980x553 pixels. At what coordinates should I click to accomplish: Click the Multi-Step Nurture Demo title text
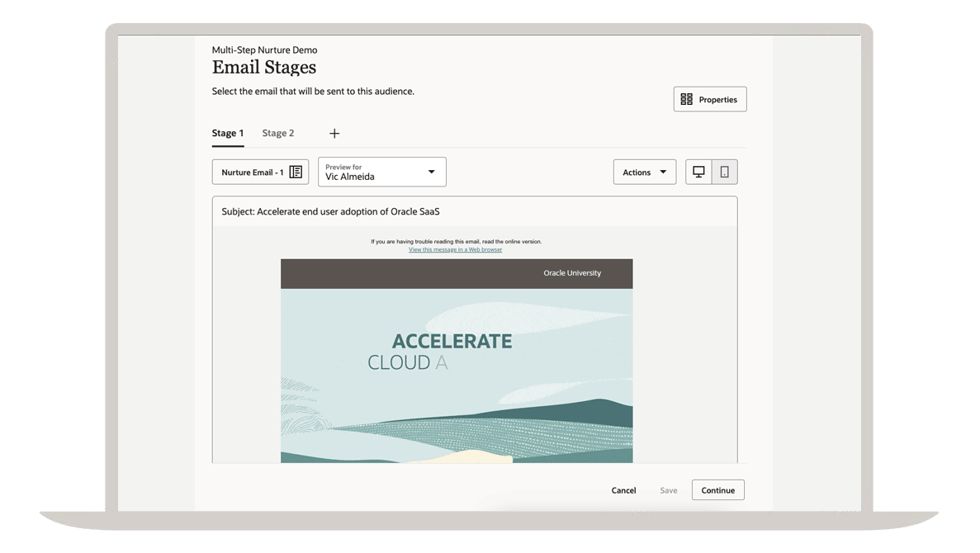[264, 50]
